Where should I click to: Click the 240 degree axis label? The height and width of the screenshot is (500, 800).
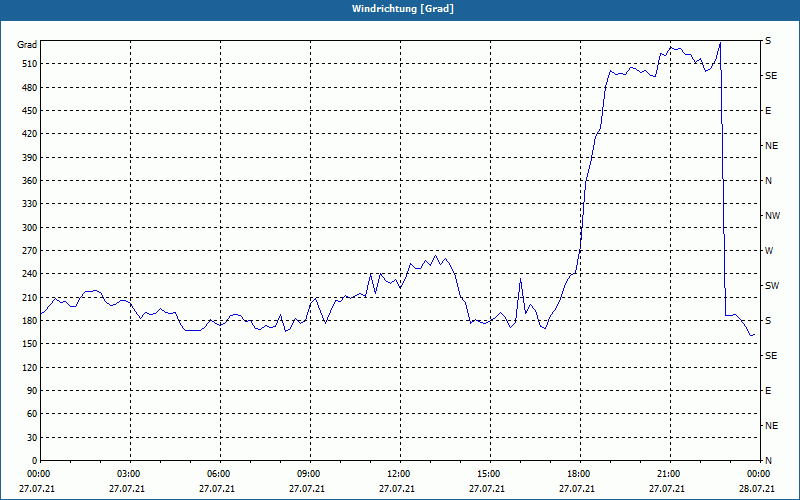pos(29,274)
